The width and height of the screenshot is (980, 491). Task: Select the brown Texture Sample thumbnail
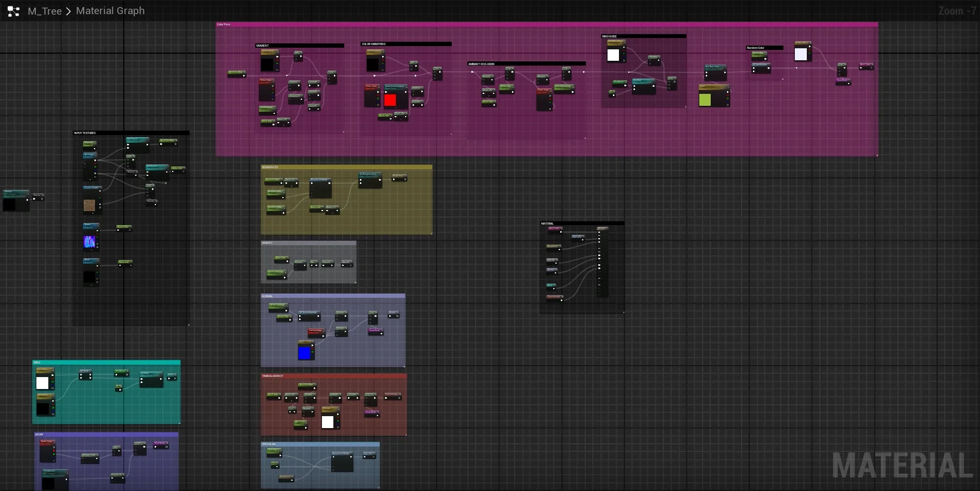pos(89,205)
